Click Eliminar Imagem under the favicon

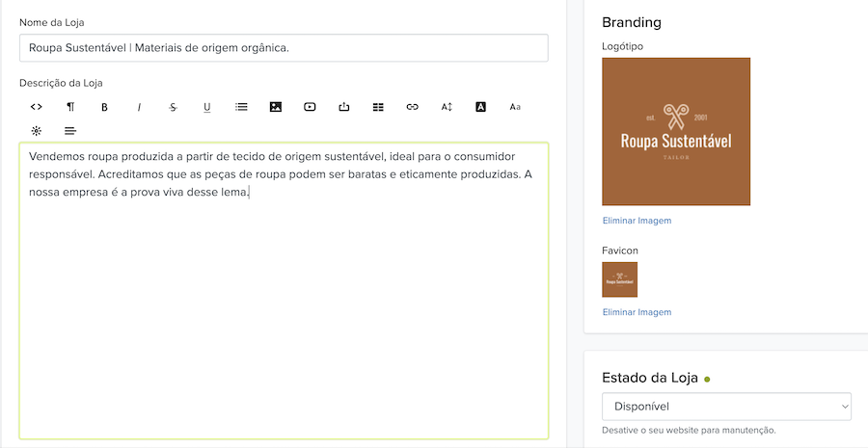click(637, 312)
